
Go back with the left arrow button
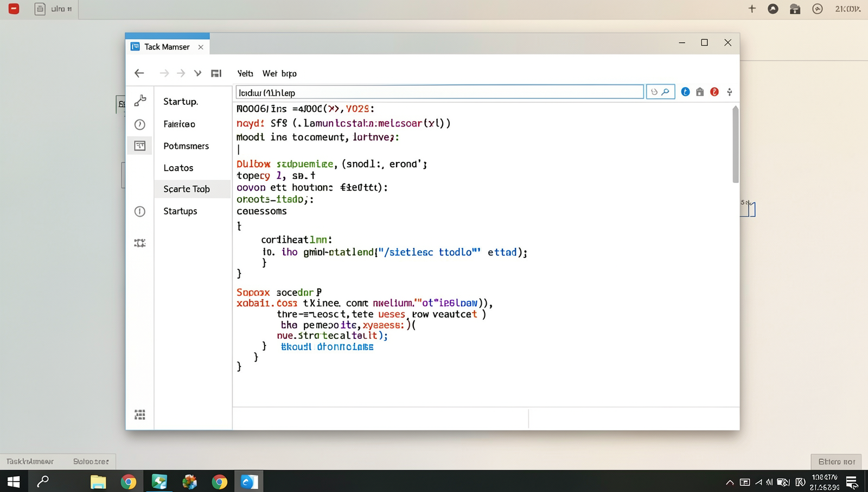click(x=139, y=73)
